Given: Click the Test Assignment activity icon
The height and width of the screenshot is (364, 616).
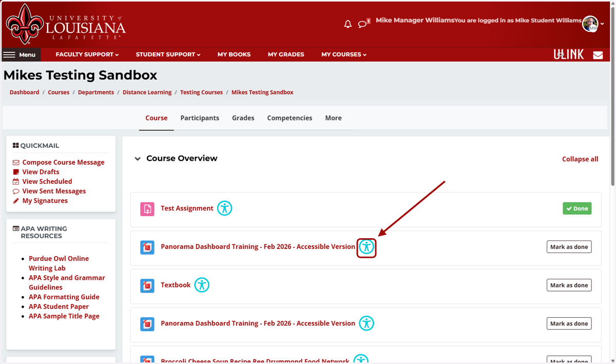Looking at the screenshot, I should [x=147, y=209].
